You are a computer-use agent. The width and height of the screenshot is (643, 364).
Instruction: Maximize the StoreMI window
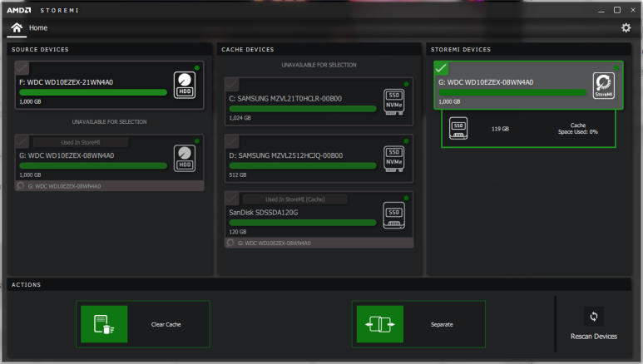616,10
